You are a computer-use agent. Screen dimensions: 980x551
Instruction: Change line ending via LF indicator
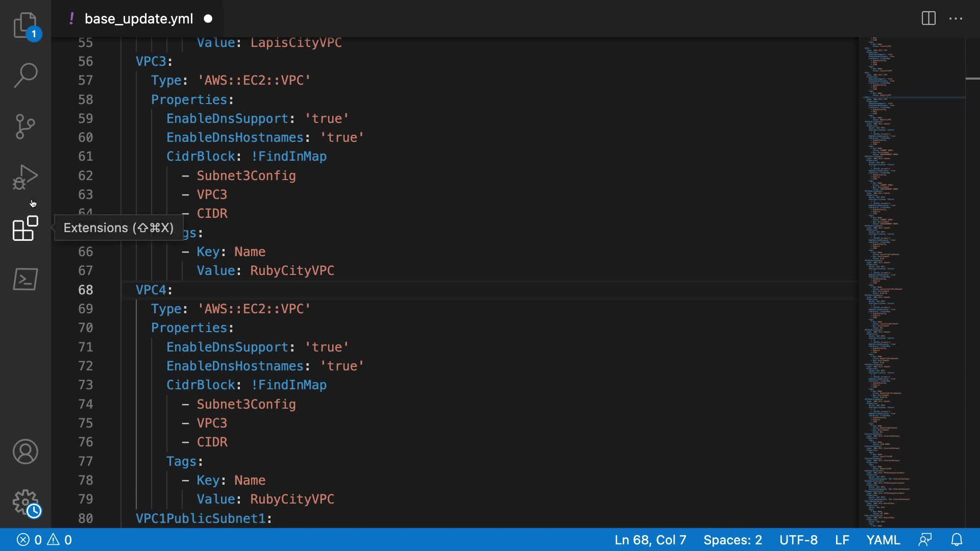click(842, 540)
